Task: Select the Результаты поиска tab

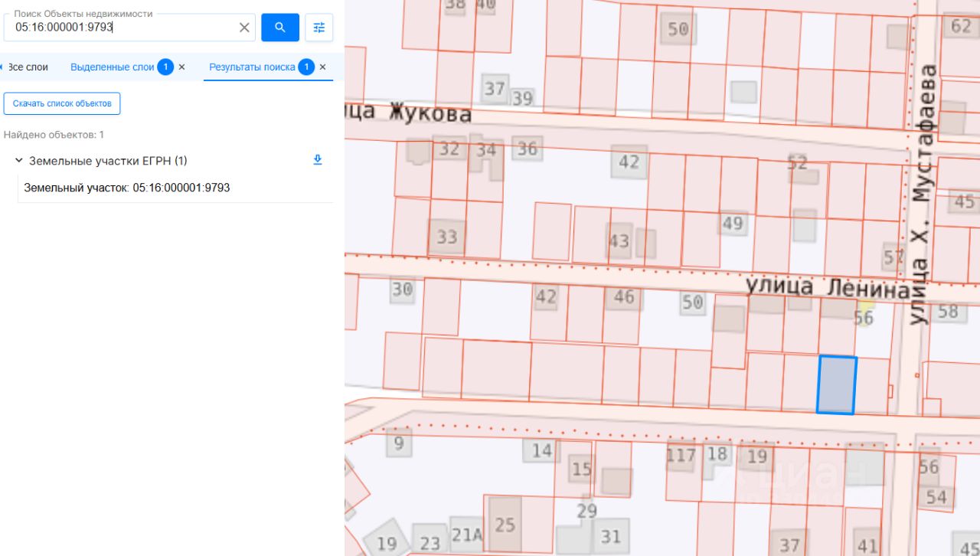Action: click(x=252, y=67)
